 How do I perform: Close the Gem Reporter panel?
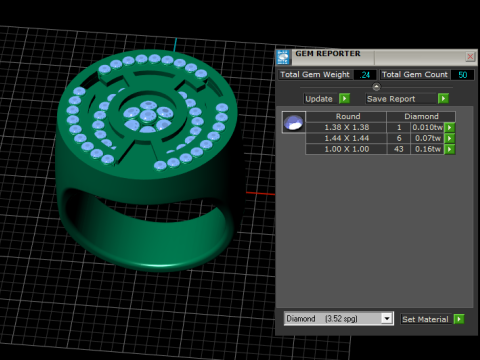tap(470, 57)
